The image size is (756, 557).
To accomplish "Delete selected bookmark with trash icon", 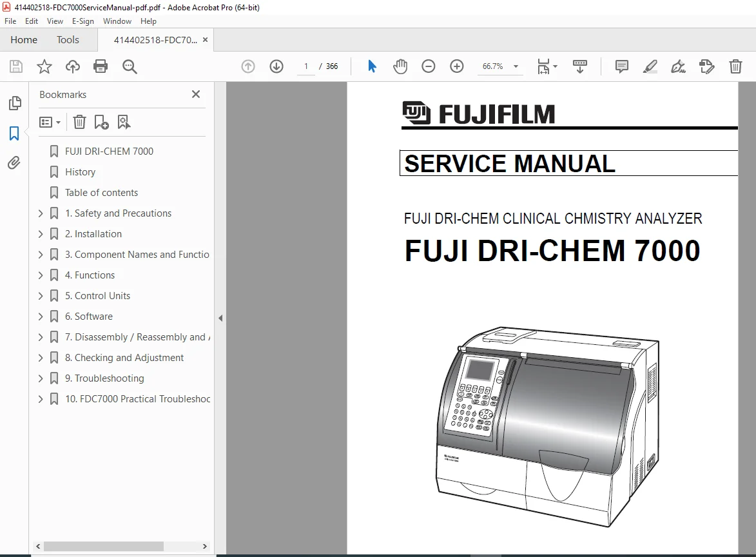I will click(x=79, y=122).
